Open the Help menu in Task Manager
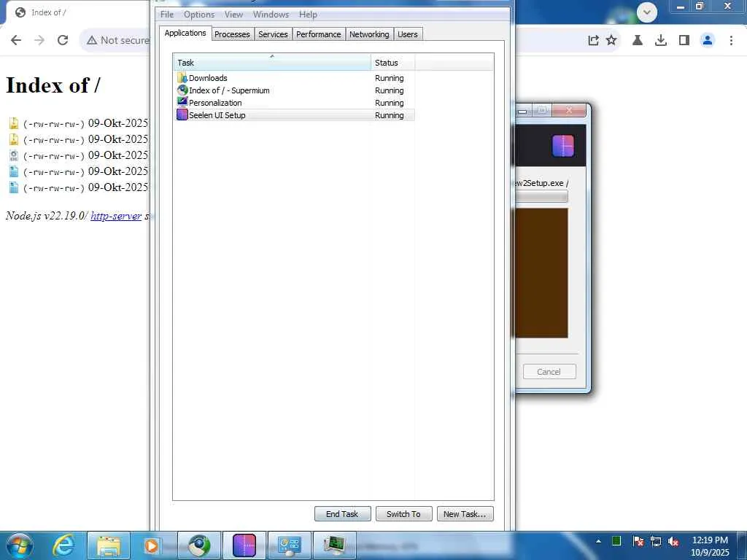 [308, 15]
